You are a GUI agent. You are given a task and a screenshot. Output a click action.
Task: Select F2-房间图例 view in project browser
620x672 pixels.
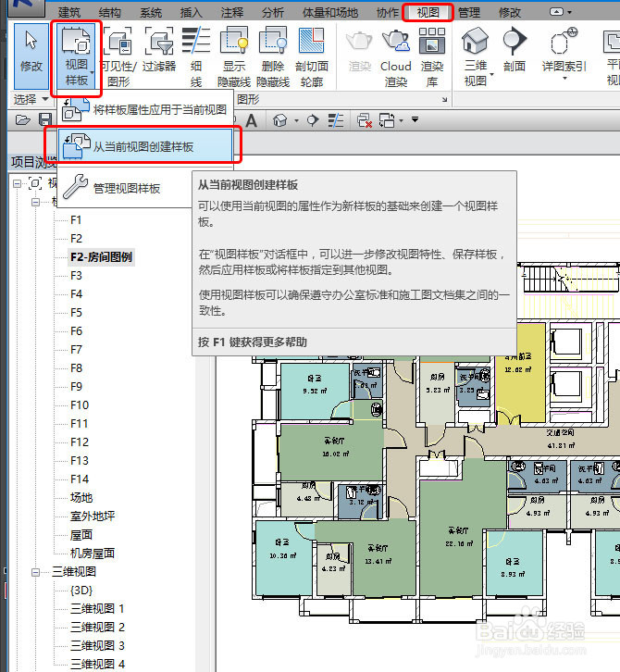102,256
